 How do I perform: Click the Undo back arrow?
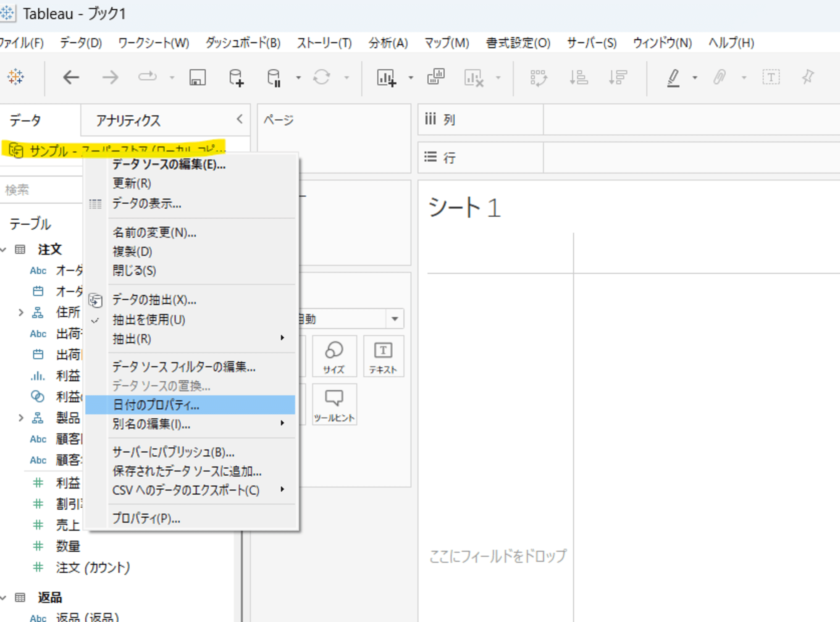point(71,77)
